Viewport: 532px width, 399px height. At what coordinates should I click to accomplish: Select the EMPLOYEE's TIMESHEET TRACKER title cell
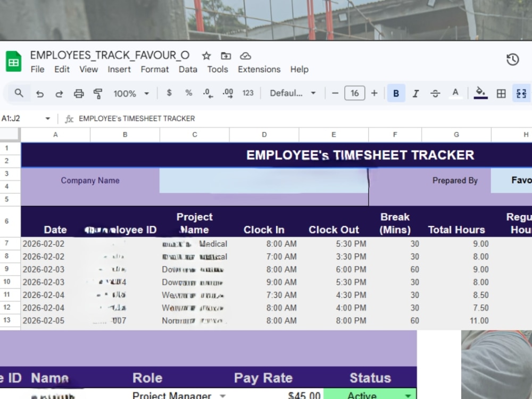[360, 155]
